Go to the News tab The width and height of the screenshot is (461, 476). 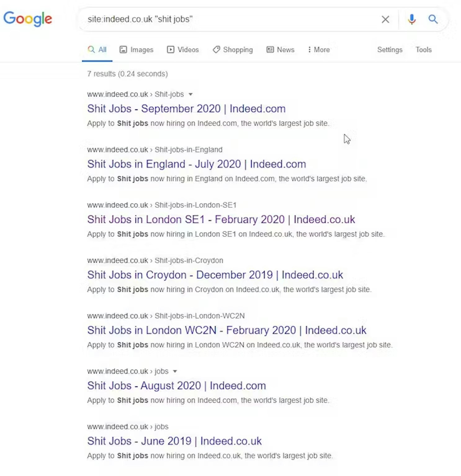280,50
